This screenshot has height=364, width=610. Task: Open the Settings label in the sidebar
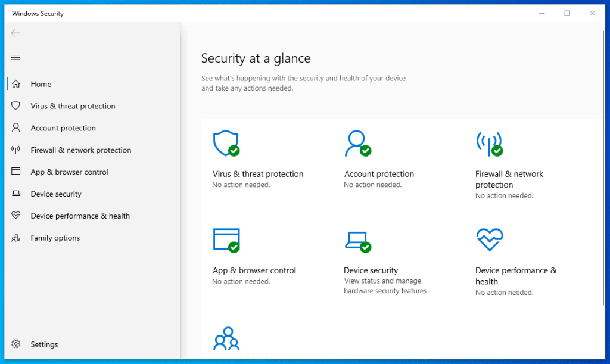[44, 344]
